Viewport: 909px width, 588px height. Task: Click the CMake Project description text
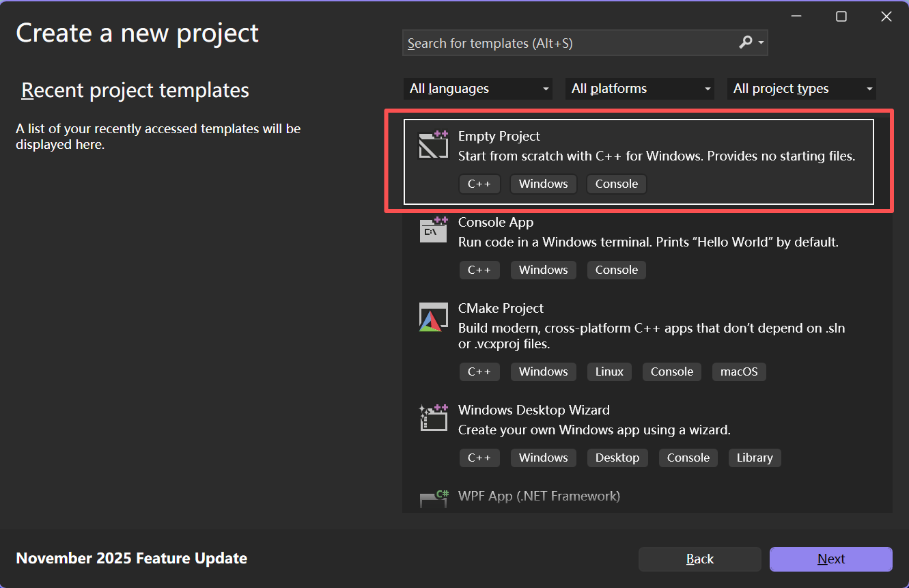(652, 336)
